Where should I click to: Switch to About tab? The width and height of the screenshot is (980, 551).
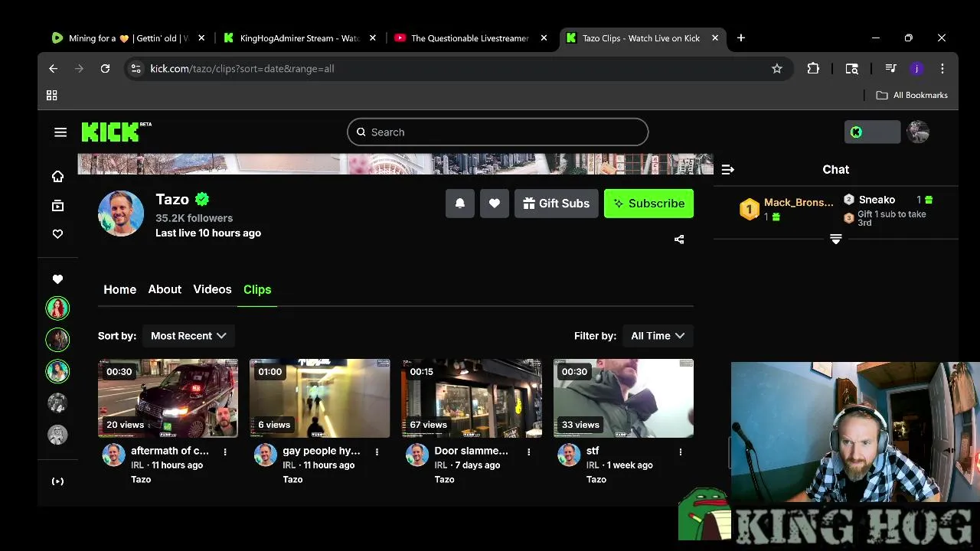click(x=165, y=289)
